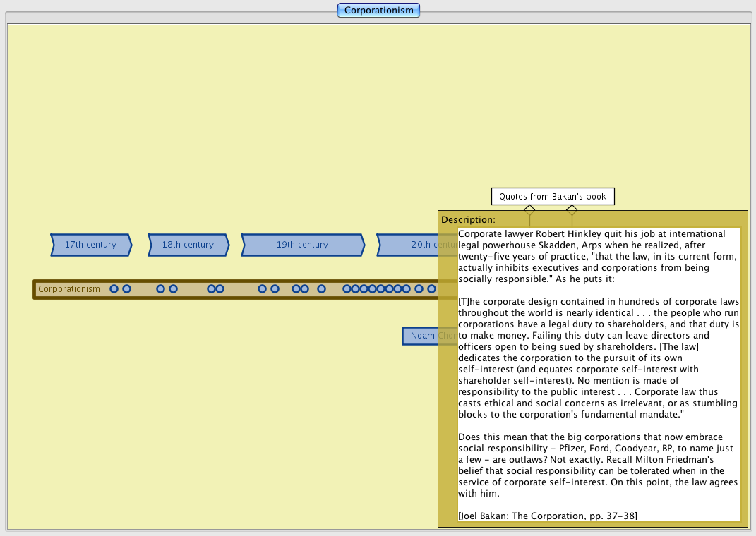Click the Joel Bakan citation line

(548, 516)
